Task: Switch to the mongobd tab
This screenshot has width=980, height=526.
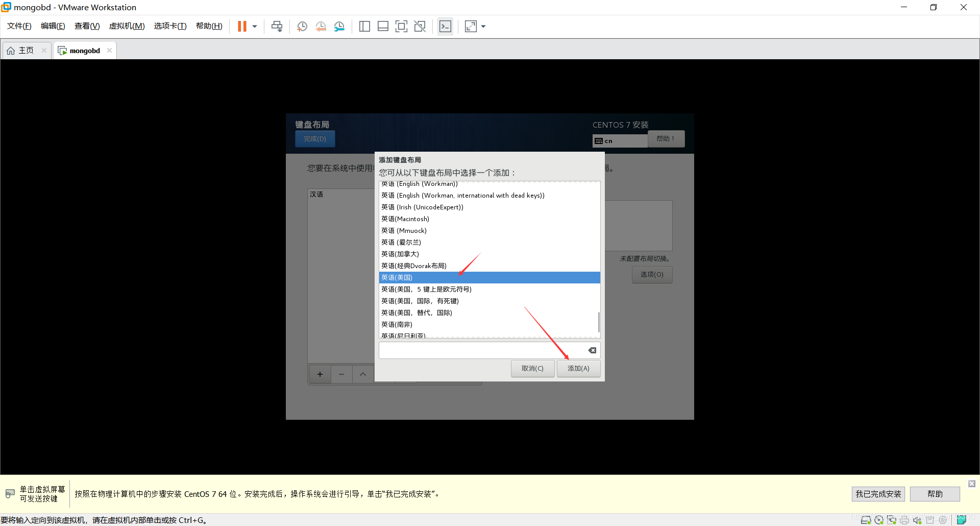Action: click(x=85, y=51)
